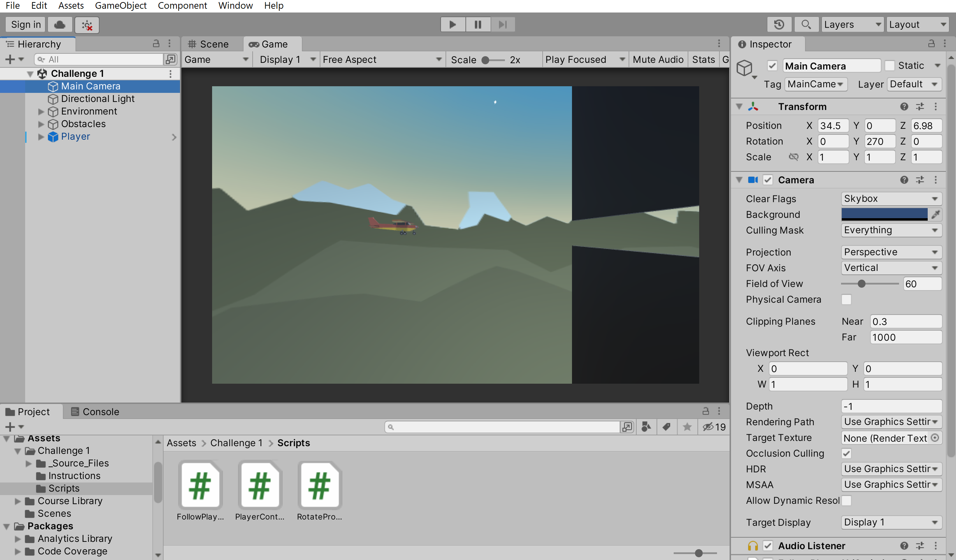956x560 pixels.
Task: Open the undo history icon
Action: (x=779, y=25)
